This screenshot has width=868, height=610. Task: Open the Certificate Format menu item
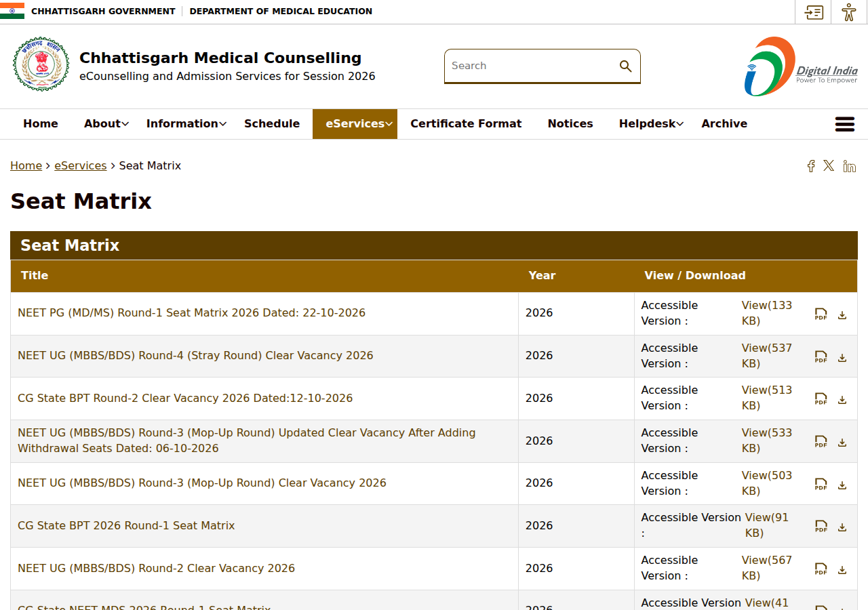point(466,123)
